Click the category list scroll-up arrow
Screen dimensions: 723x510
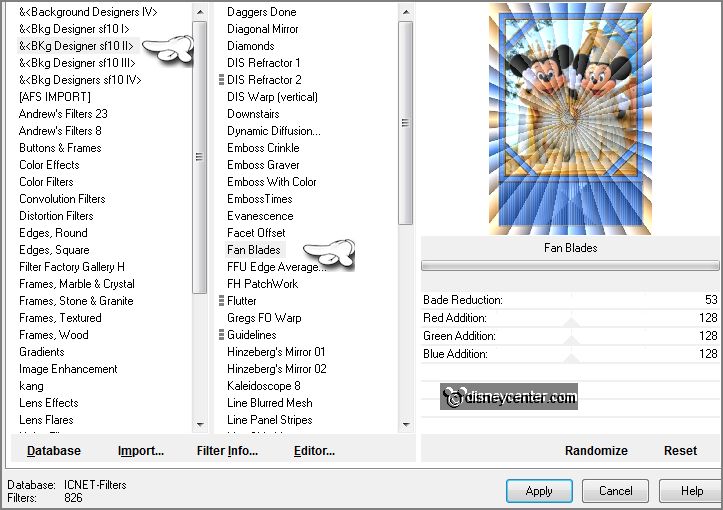click(200, 12)
